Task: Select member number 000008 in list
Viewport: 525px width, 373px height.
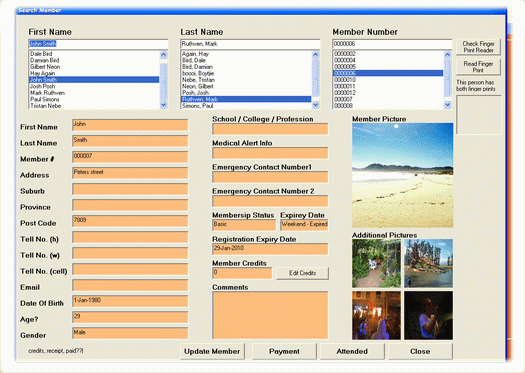Action: [x=388, y=106]
